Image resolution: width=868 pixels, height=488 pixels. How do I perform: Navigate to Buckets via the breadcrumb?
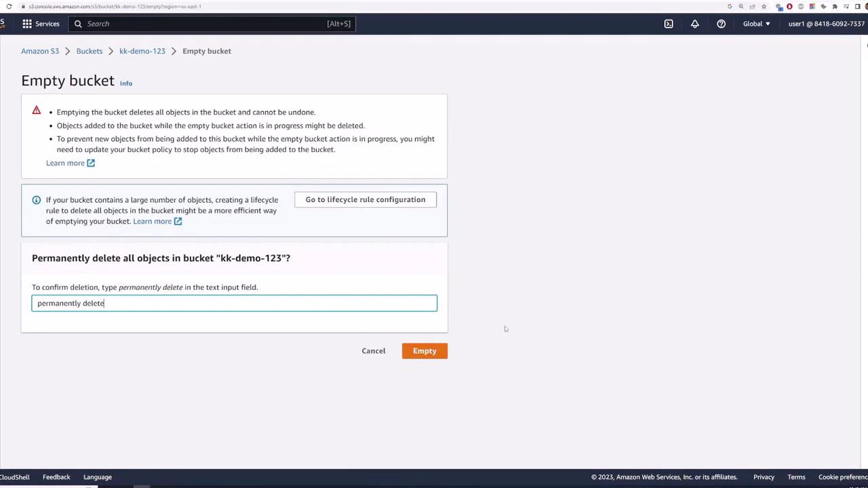tap(89, 51)
